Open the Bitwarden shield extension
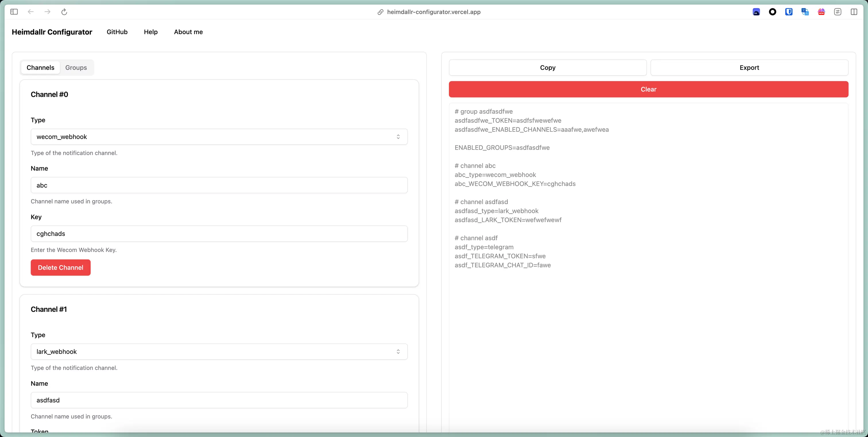 tap(789, 12)
